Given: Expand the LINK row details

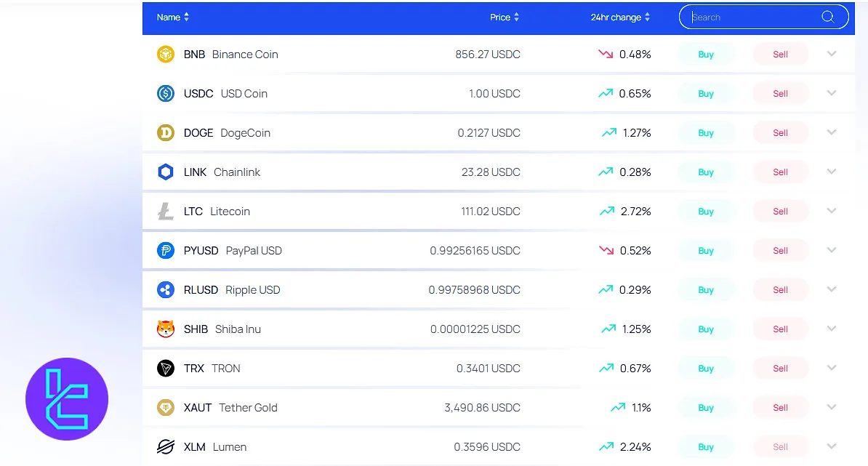Looking at the screenshot, I should (832, 172).
